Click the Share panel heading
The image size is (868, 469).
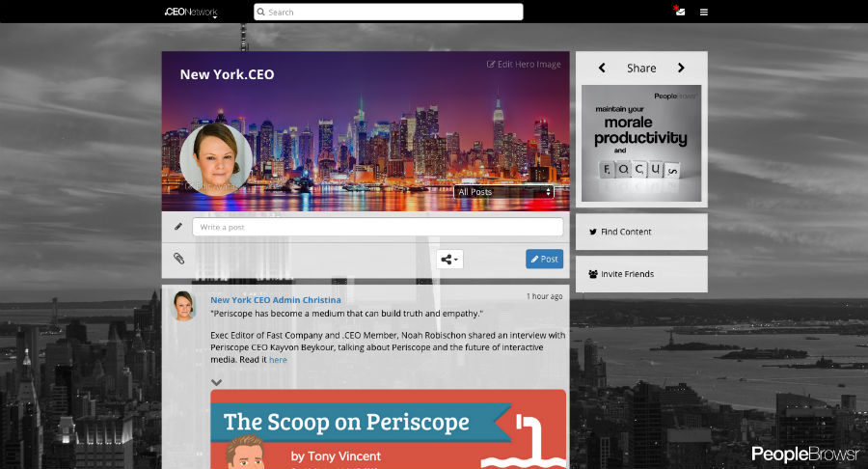(641, 69)
